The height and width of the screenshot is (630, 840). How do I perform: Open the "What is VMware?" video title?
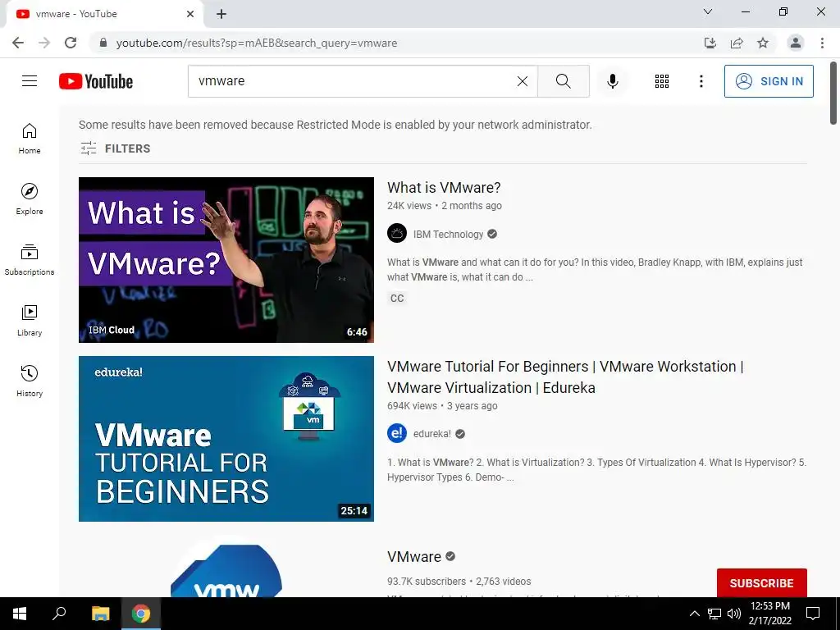click(x=444, y=188)
